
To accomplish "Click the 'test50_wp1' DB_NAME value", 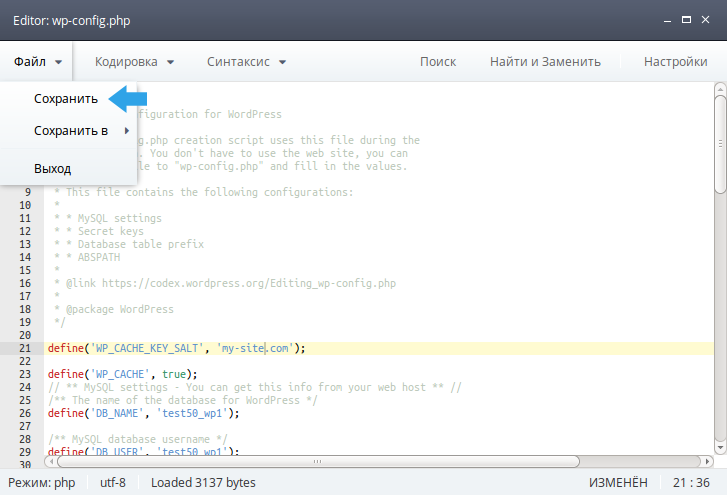I will click(x=192, y=413).
